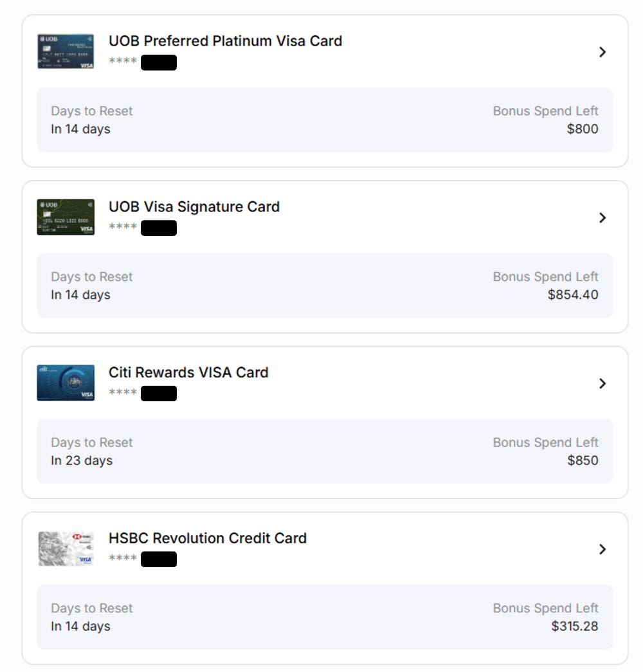This screenshot has height=672, width=643.
Task: Click the HSBC Revolution card image
Action: coord(66,549)
